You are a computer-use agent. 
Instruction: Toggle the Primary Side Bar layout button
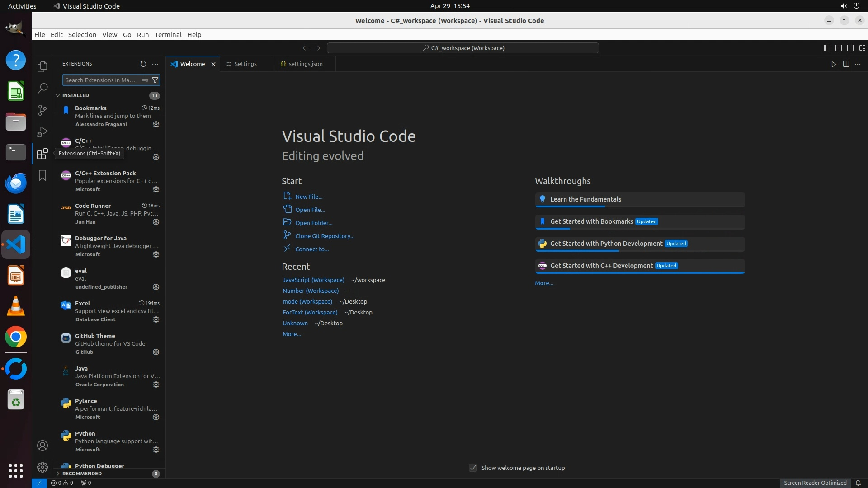(x=826, y=48)
